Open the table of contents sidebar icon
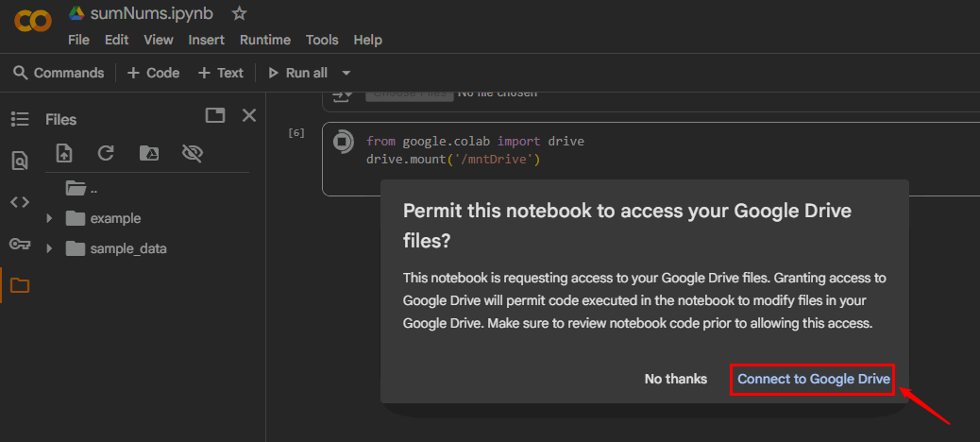This screenshot has height=442, width=980. [x=20, y=119]
